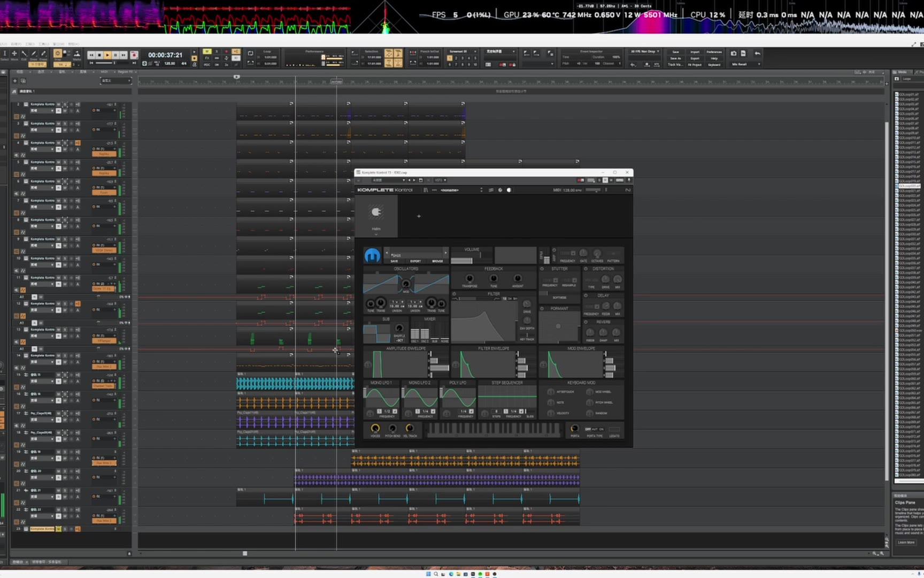Image resolution: width=924 pixels, height=578 pixels.
Task: Toggle the Snap to grid button
Action: (57, 53)
